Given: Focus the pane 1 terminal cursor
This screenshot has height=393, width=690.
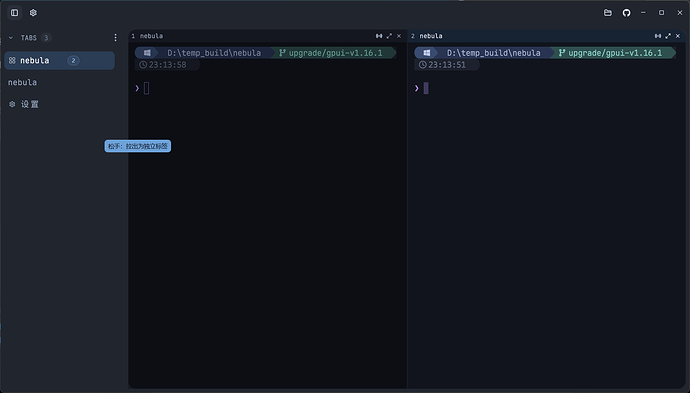Looking at the screenshot, I should coord(147,88).
